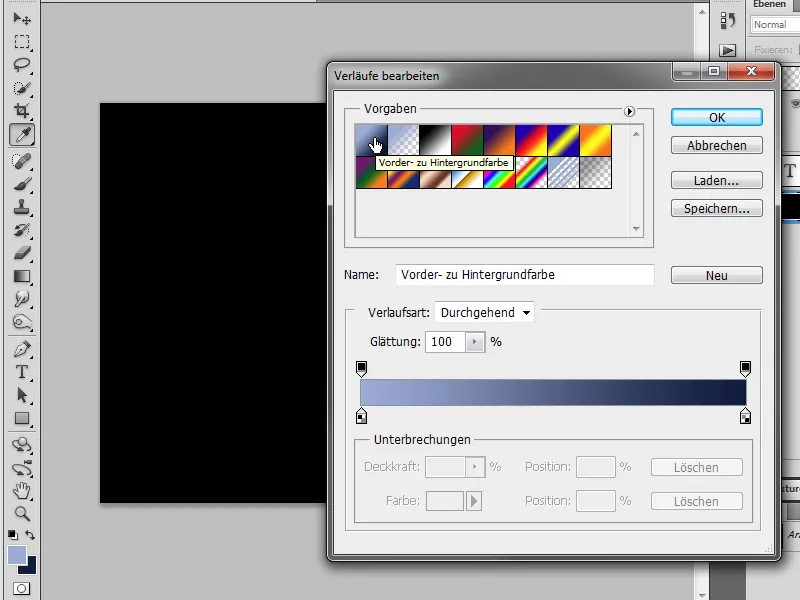The height and width of the screenshot is (600, 800).
Task: Select the Lasso tool
Action: coord(21,65)
